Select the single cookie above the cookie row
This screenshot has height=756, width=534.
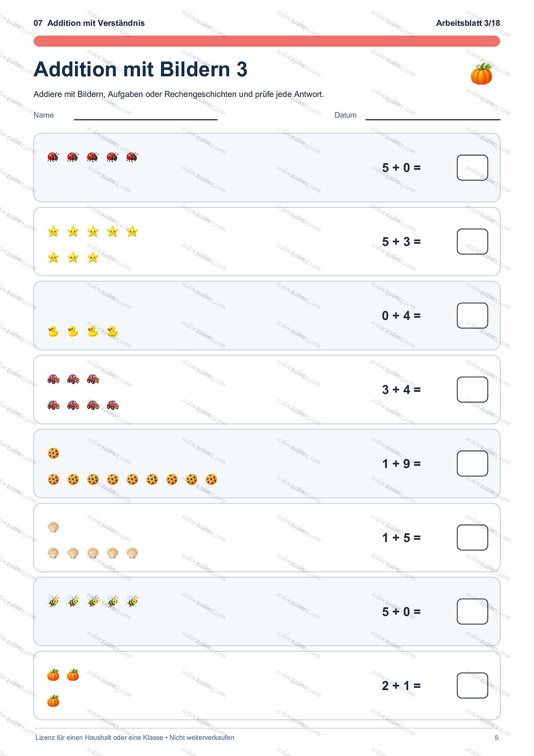(53, 453)
